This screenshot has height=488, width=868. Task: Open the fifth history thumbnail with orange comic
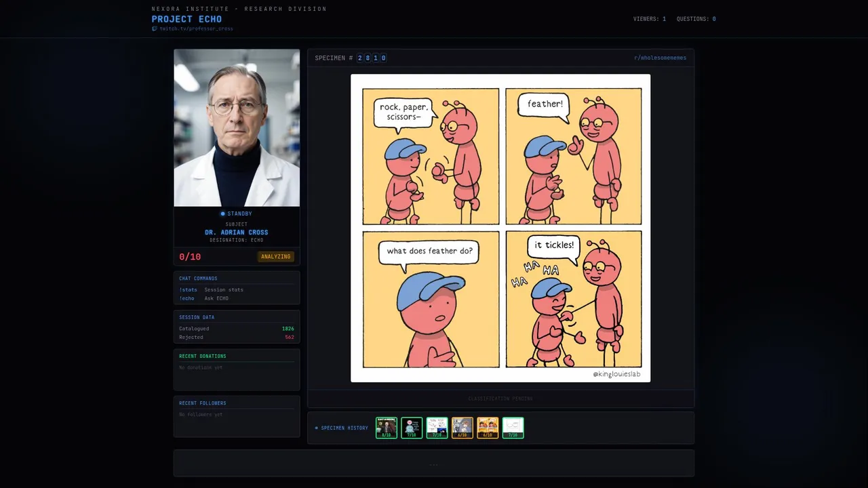[488, 428]
